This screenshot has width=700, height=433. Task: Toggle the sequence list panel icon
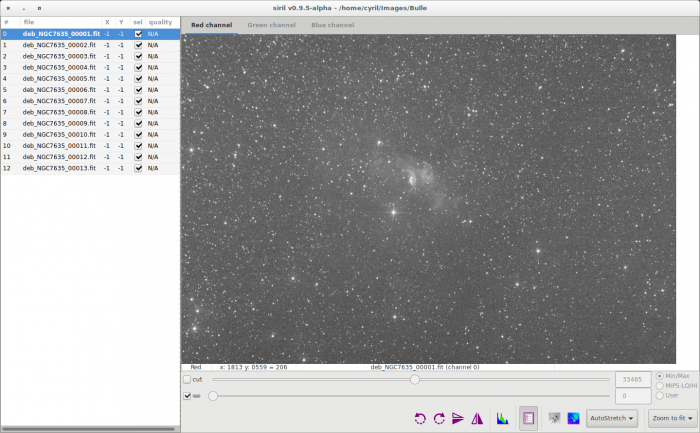529,418
